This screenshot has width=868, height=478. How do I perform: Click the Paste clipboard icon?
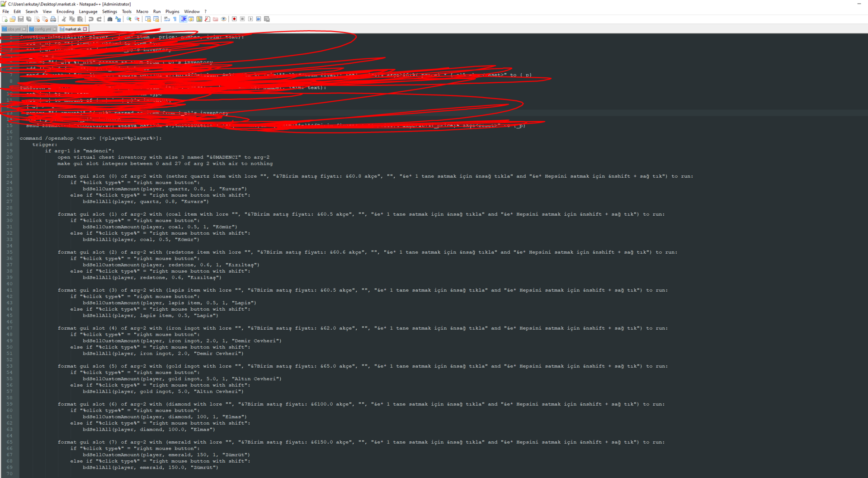80,19
